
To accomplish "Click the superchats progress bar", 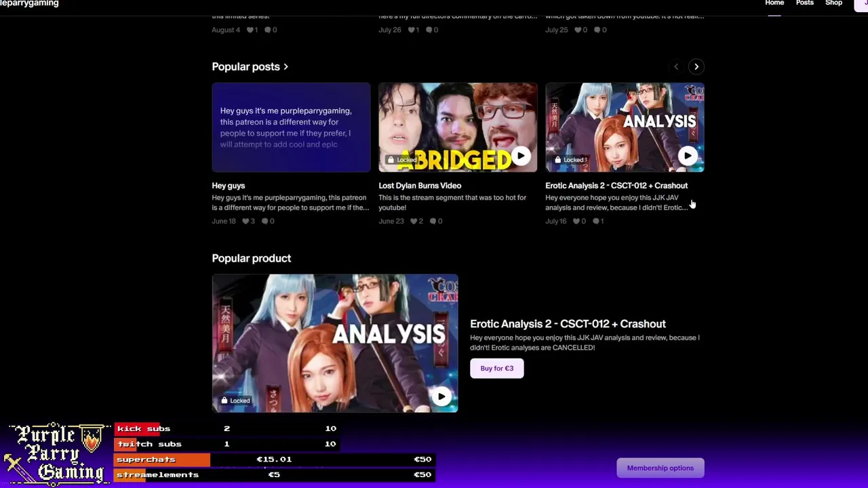I will pyautogui.click(x=274, y=460).
